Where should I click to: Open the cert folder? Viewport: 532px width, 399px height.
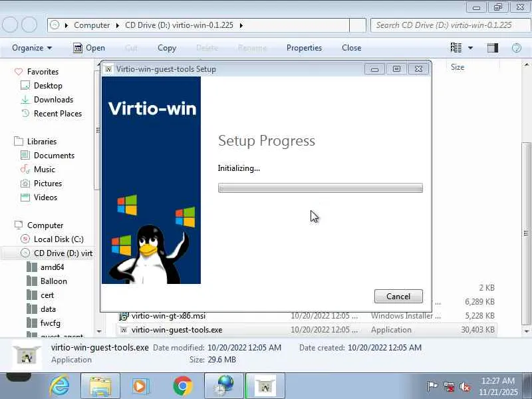pos(47,295)
